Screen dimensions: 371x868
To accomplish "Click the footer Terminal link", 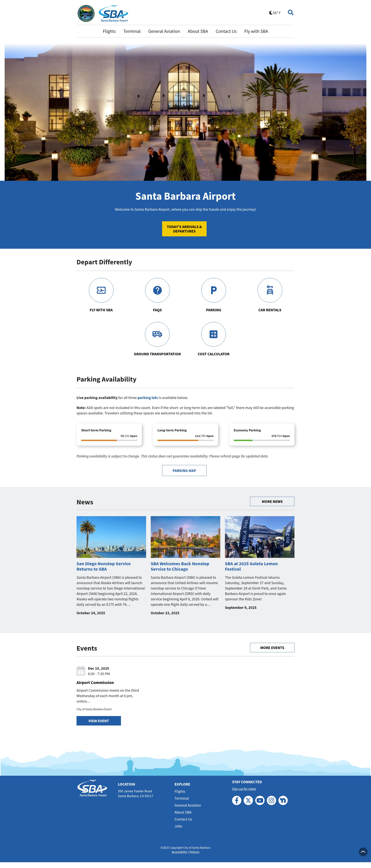I will point(181,798).
